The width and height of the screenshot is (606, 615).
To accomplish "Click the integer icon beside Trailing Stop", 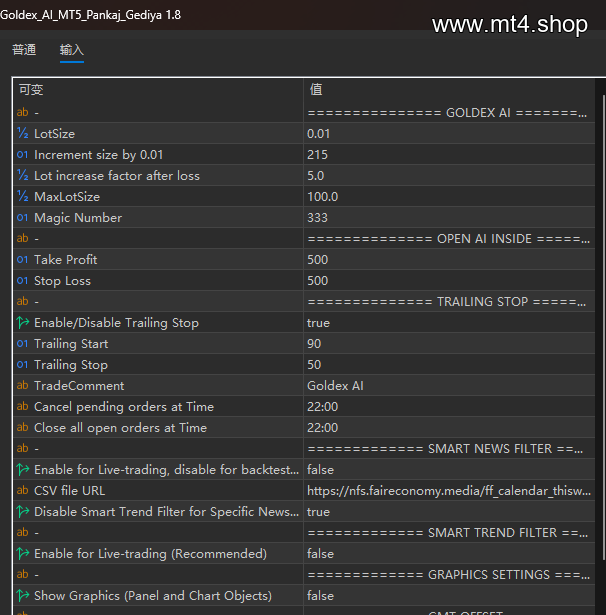I will click(x=22, y=364).
